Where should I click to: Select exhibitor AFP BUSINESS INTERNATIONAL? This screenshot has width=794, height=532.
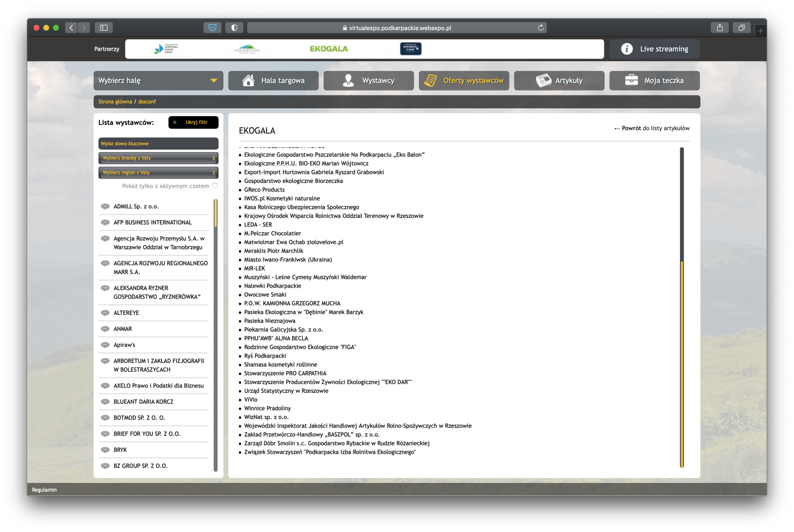pos(153,222)
